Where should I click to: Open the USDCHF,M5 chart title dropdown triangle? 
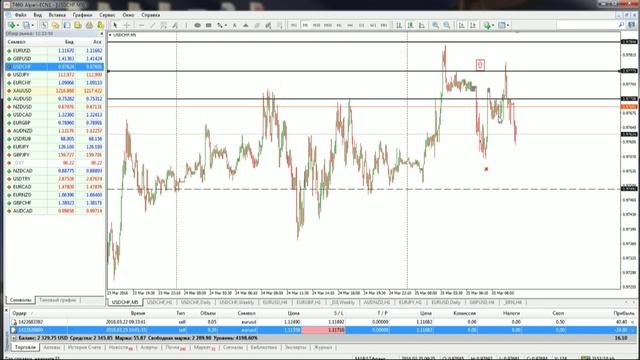click(110, 35)
